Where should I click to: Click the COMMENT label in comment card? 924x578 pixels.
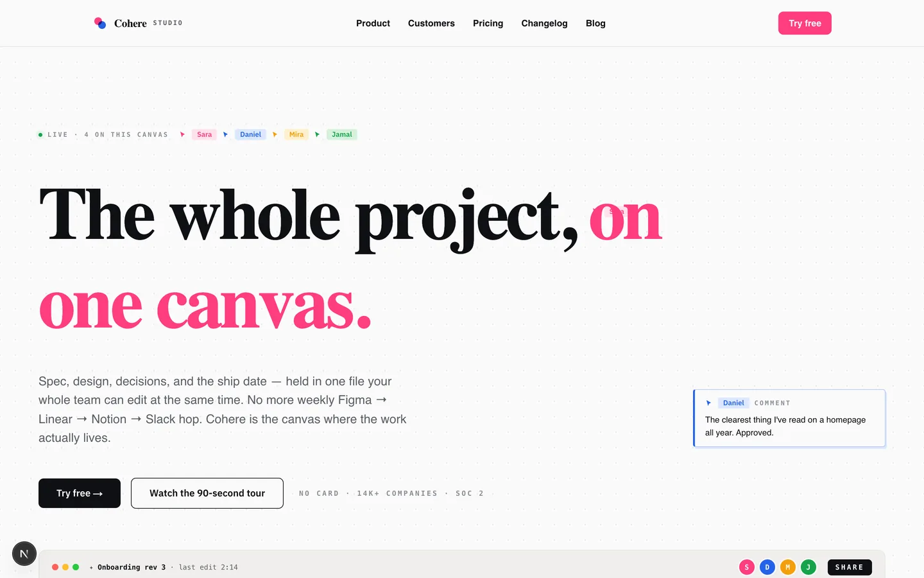773,403
